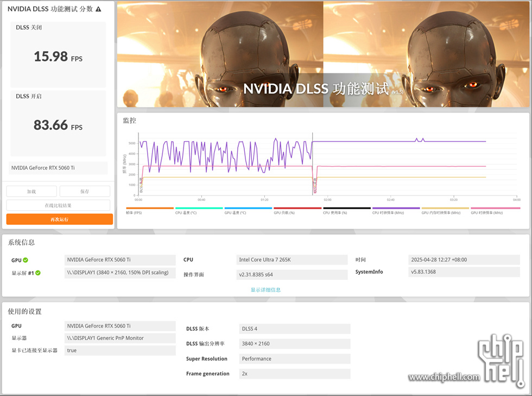The width and height of the screenshot is (532, 396).
Task: Select the Super Resolution Performance value
Action: click(x=294, y=359)
